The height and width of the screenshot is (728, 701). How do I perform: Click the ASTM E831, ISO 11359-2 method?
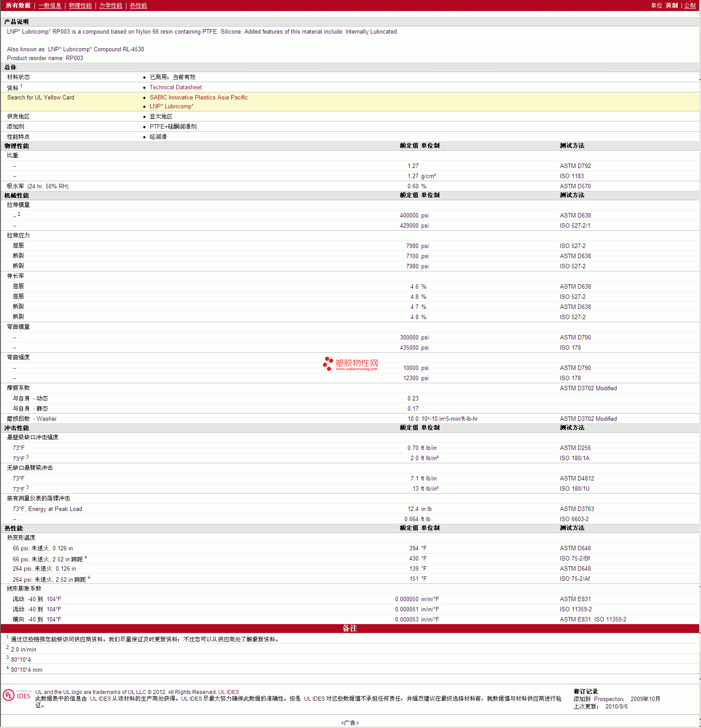coord(593,620)
